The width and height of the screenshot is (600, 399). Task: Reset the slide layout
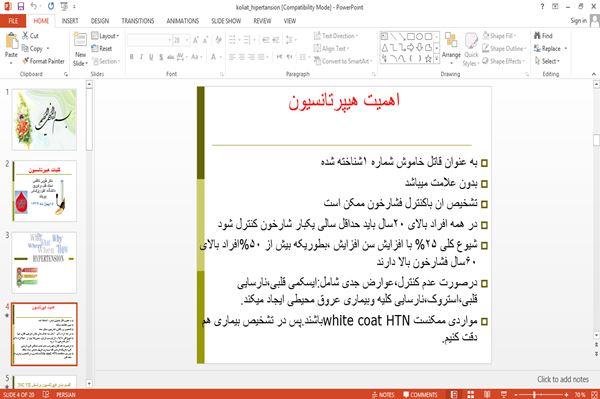pos(102,48)
